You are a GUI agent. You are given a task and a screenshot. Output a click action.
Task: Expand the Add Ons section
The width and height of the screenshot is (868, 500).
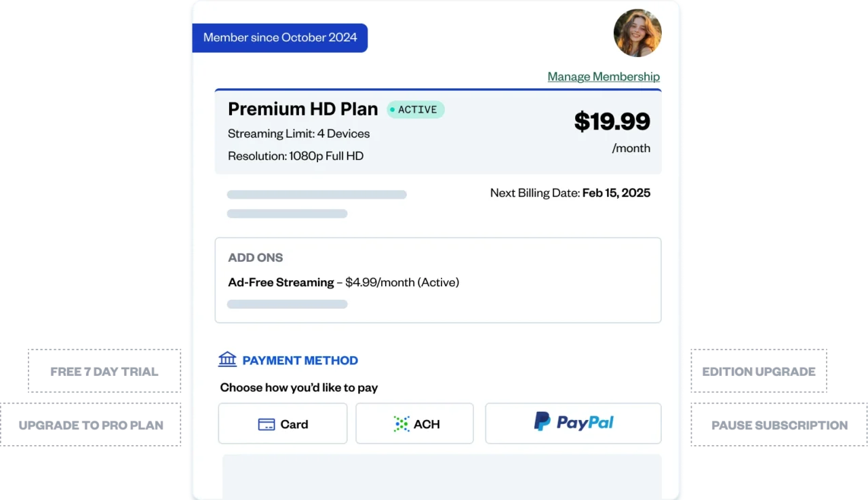pyautogui.click(x=256, y=257)
